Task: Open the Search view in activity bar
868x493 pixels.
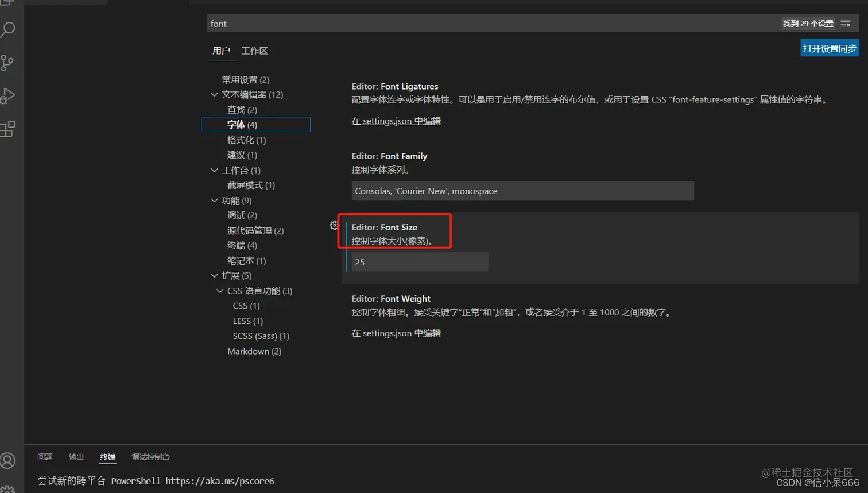Action: (8, 29)
